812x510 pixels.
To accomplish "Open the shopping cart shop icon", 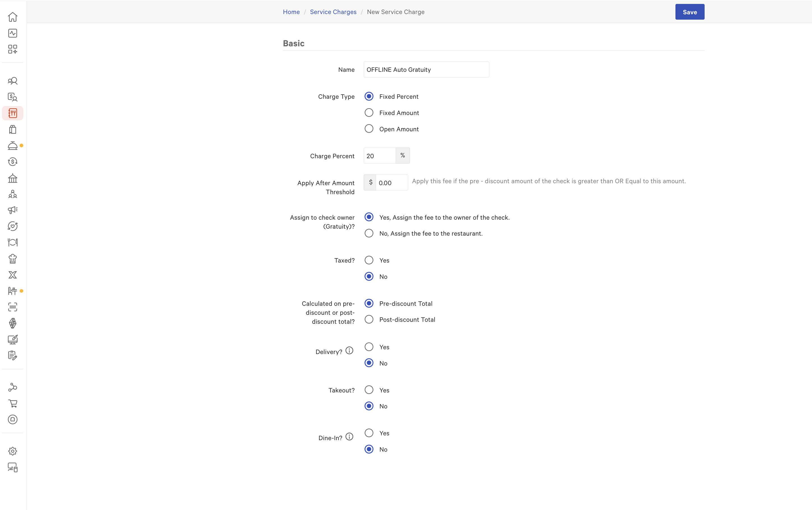I will 12,403.
